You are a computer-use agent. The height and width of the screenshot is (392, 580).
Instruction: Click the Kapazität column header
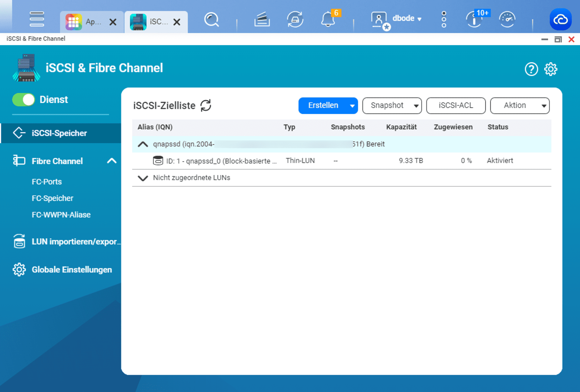pyautogui.click(x=401, y=127)
